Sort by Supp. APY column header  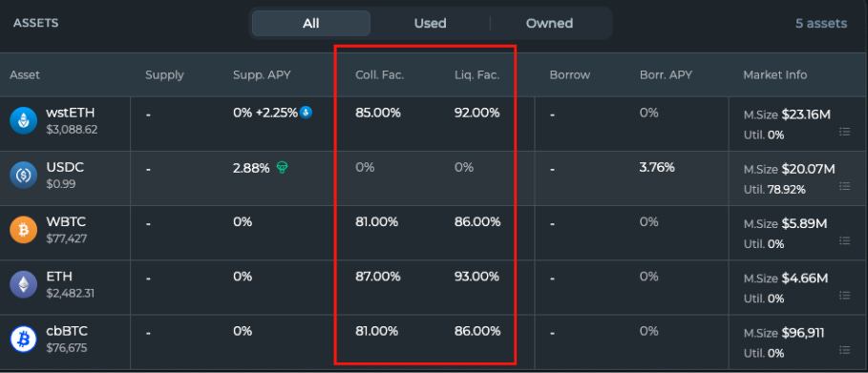coord(262,74)
